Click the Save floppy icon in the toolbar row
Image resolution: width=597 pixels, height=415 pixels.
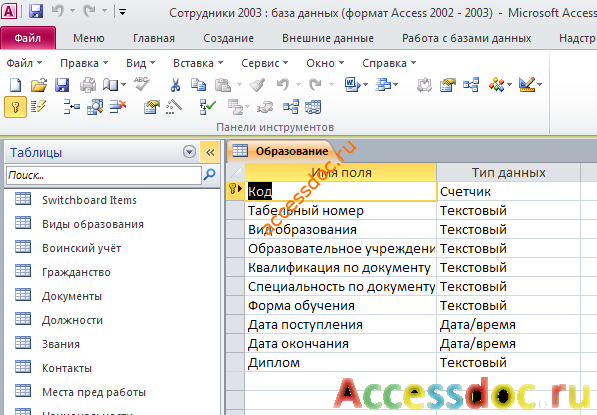[62, 85]
